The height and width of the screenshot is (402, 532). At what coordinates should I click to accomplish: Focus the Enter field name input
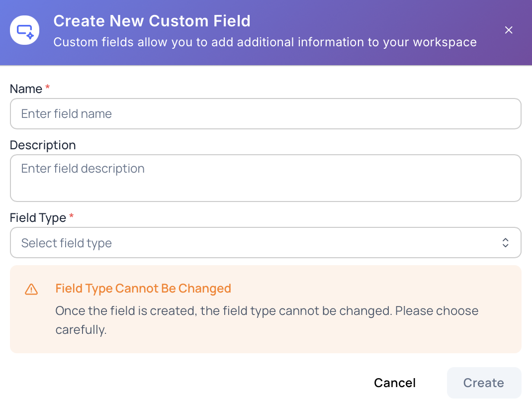(x=266, y=113)
